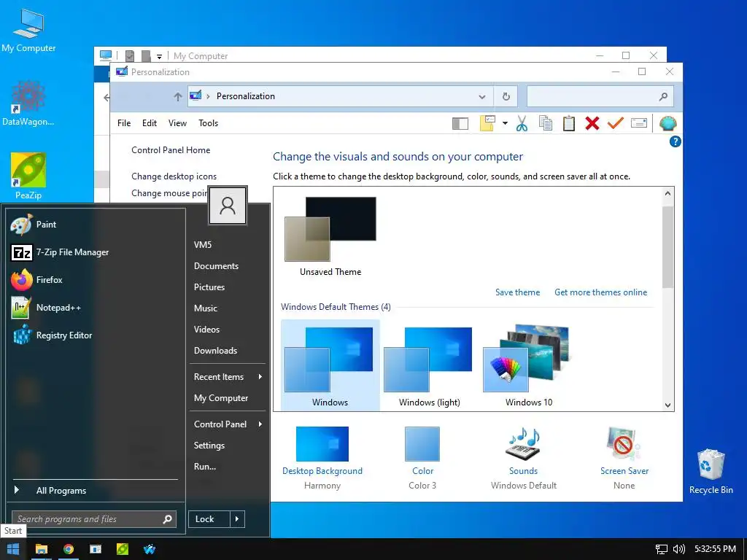
Task: Click the orange checkmark Properties icon
Action: [x=616, y=123]
